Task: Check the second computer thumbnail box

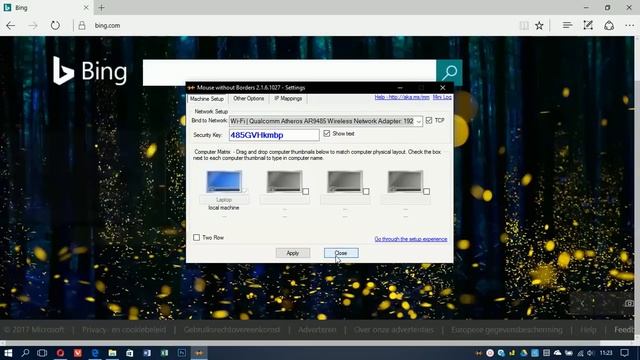Action: pyautogui.click(x=306, y=191)
